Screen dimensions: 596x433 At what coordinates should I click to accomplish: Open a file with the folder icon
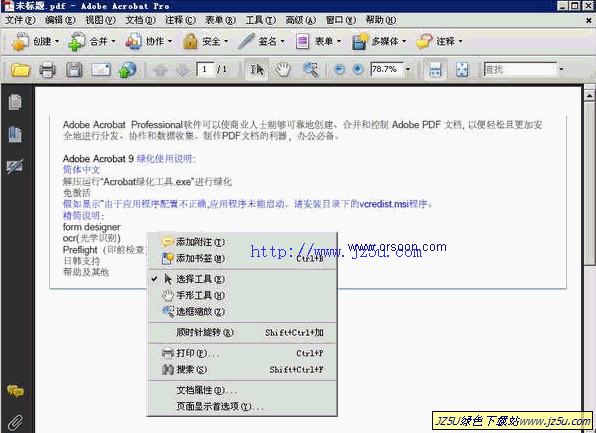point(20,70)
